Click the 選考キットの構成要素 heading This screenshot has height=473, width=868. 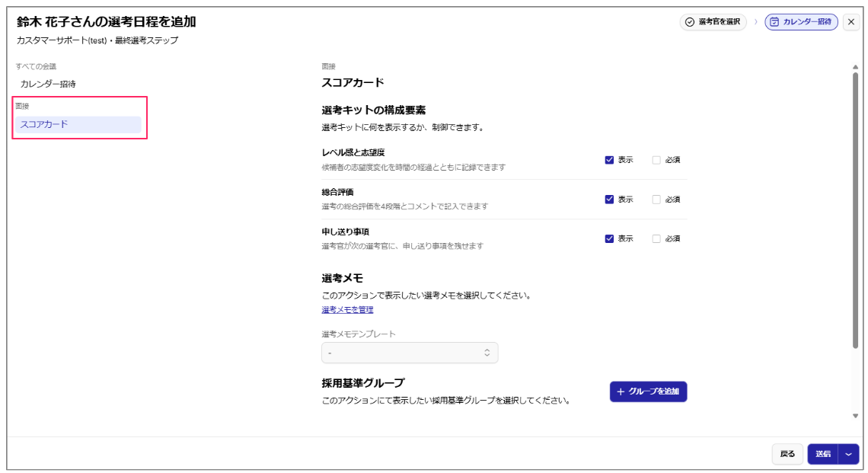click(x=373, y=110)
